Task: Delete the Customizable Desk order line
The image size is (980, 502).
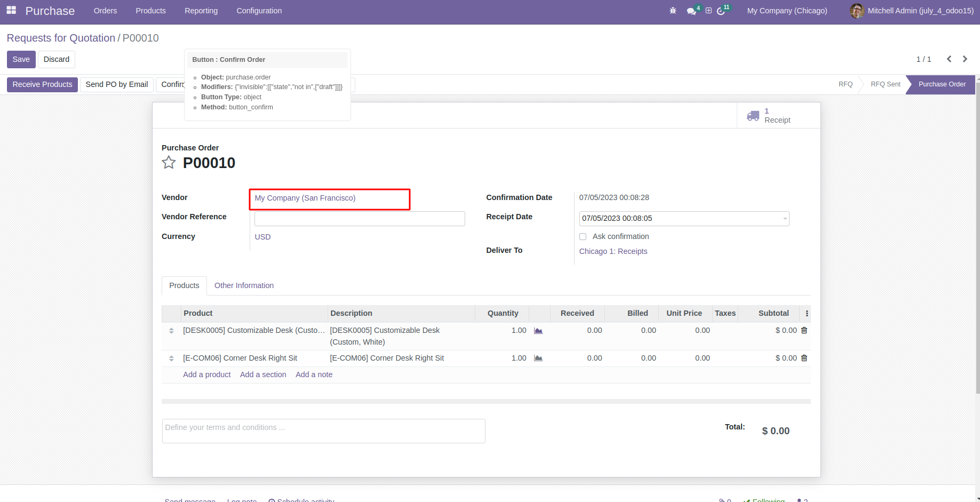Action: pos(804,330)
